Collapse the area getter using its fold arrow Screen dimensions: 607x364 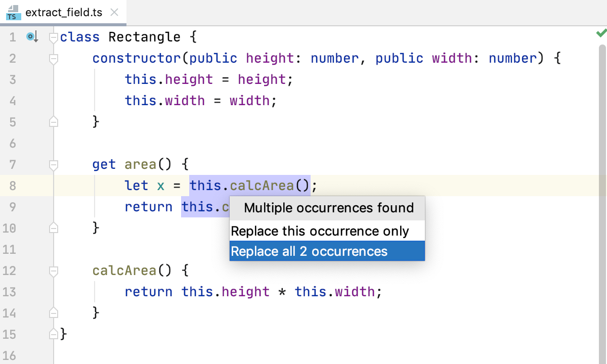coord(54,164)
